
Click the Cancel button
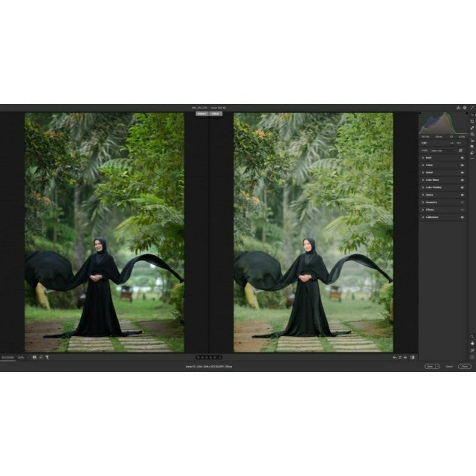coord(449,367)
